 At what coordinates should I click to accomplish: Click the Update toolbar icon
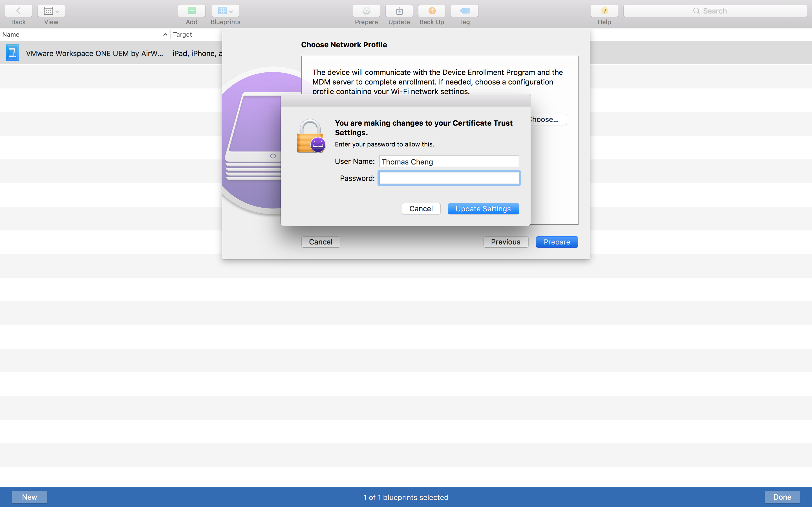[399, 11]
